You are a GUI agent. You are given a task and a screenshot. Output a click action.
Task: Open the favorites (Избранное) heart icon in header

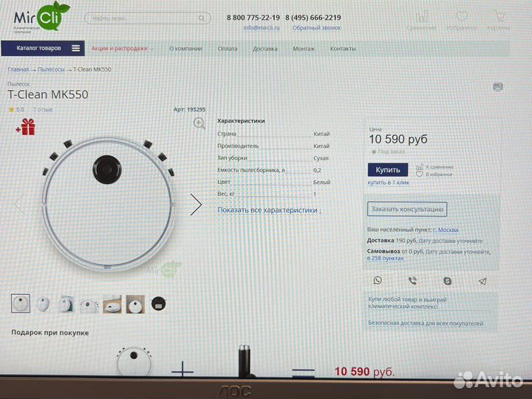[461, 20]
